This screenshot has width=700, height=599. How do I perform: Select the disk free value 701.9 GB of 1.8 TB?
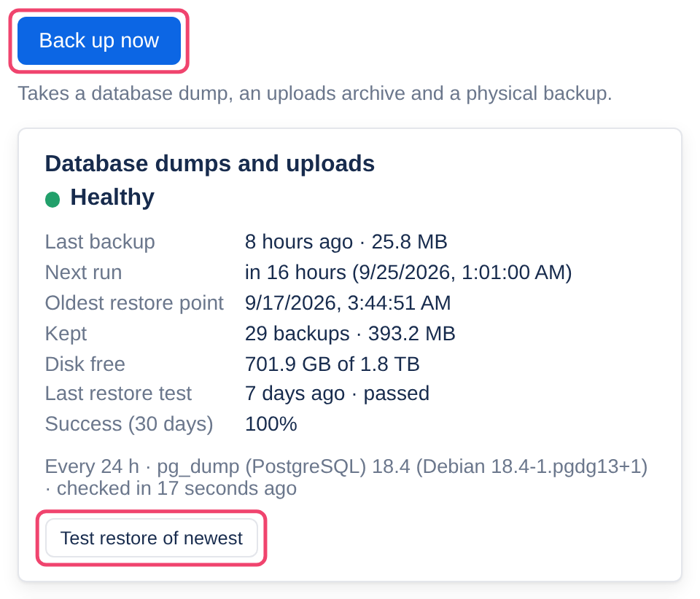point(332,364)
